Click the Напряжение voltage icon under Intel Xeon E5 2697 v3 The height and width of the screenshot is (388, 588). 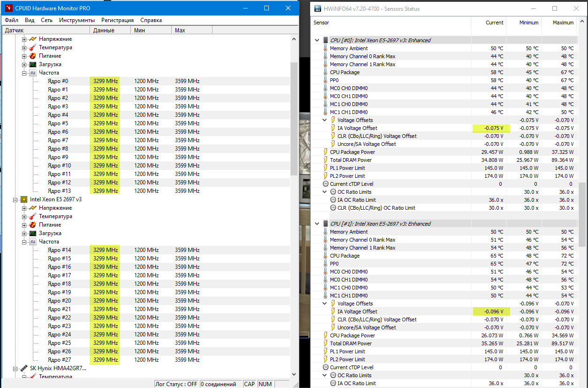(33, 208)
